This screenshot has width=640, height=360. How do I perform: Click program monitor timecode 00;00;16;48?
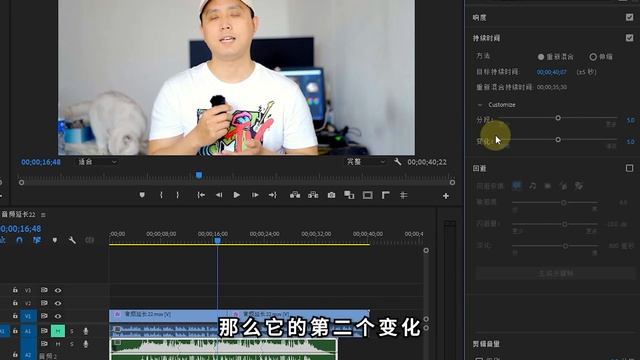click(41, 162)
